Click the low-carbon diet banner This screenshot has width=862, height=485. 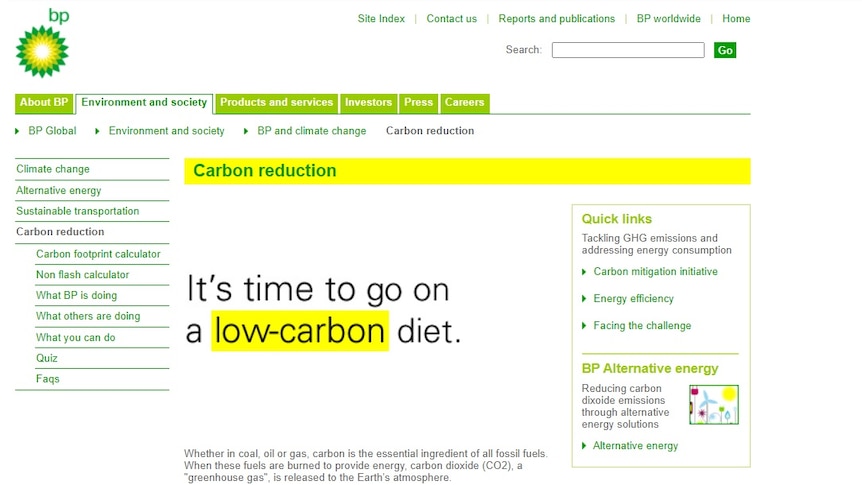click(324, 311)
